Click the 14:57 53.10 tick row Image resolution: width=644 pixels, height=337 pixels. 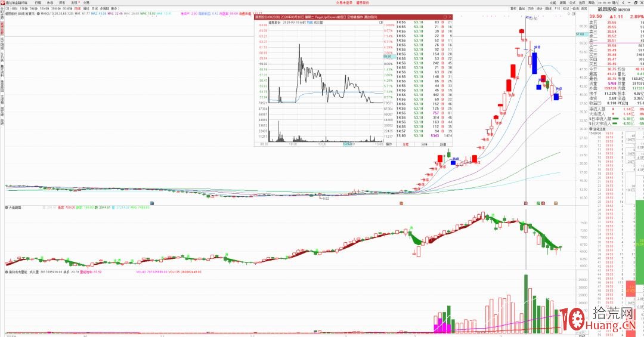(x=425, y=131)
